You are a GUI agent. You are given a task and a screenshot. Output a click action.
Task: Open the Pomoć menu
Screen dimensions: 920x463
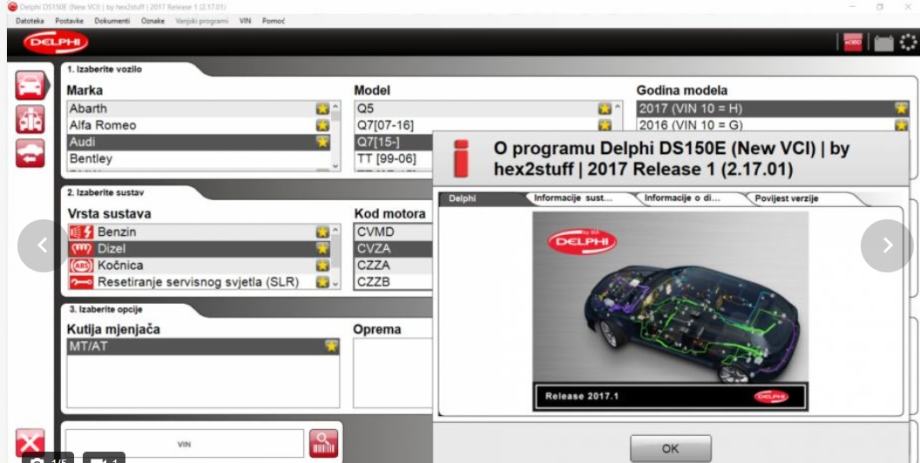pos(273,21)
